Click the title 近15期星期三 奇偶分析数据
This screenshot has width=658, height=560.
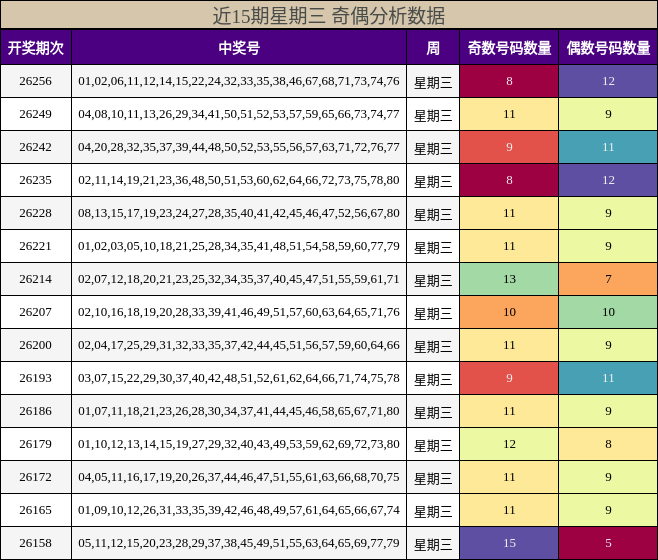pyautogui.click(x=329, y=16)
